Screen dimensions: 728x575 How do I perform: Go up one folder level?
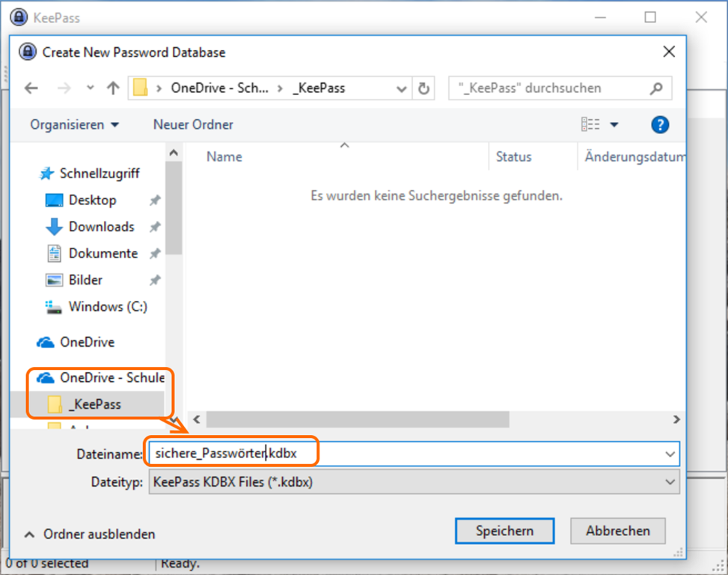coord(113,88)
